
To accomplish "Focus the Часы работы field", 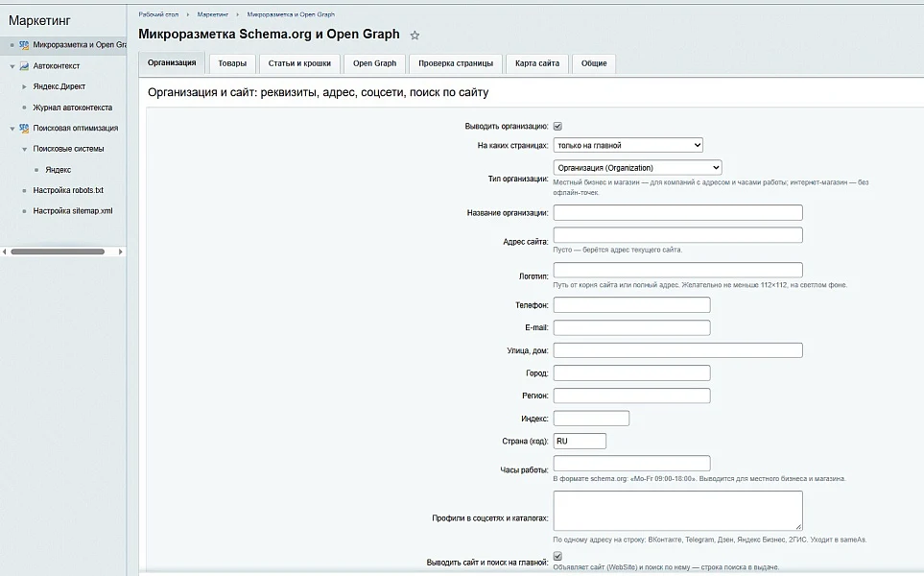I will pyautogui.click(x=631, y=463).
